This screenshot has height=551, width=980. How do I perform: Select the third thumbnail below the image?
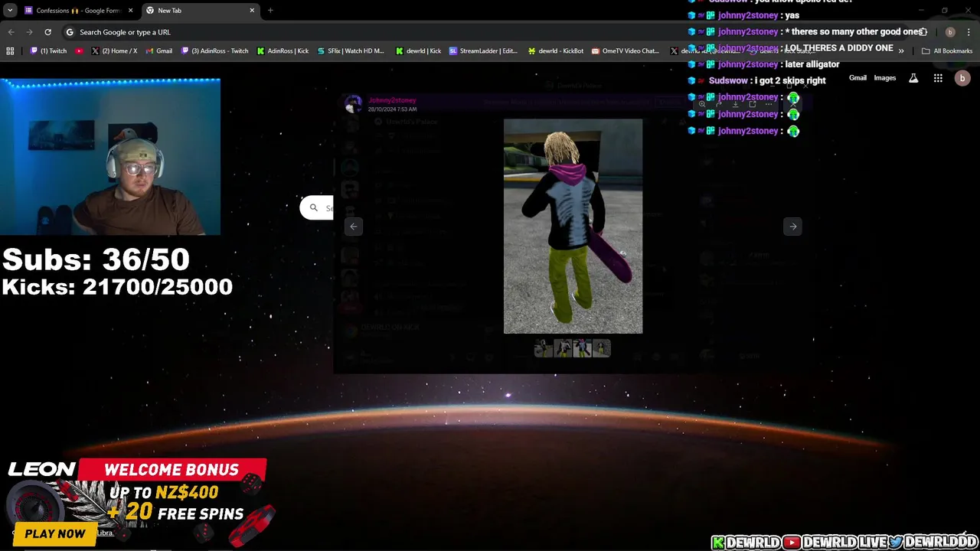[582, 348]
